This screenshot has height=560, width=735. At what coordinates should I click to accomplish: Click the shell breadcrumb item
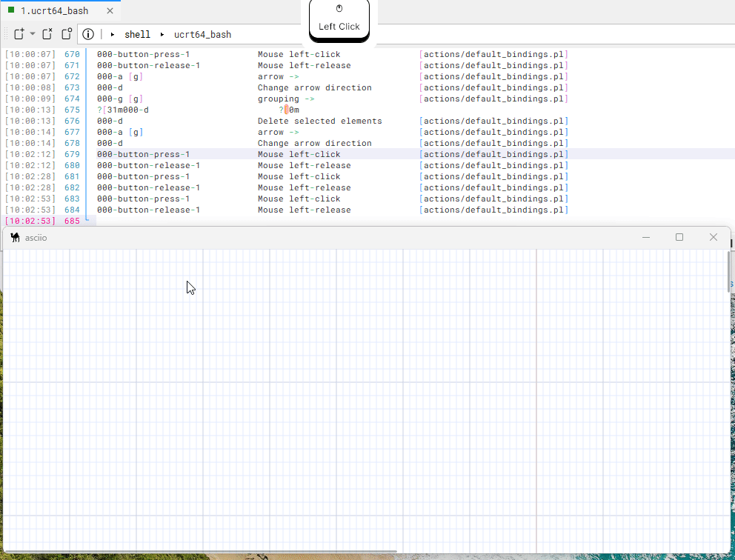point(138,34)
